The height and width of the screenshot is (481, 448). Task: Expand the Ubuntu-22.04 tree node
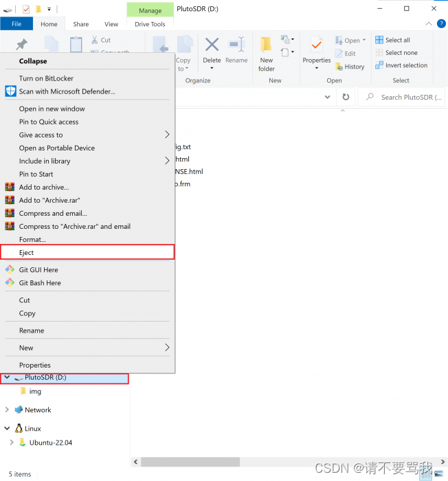tap(12, 442)
